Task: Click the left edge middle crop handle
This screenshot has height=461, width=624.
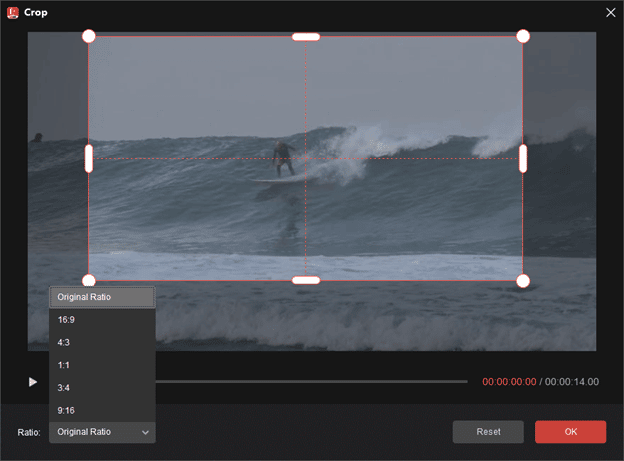Action: click(x=89, y=158)
